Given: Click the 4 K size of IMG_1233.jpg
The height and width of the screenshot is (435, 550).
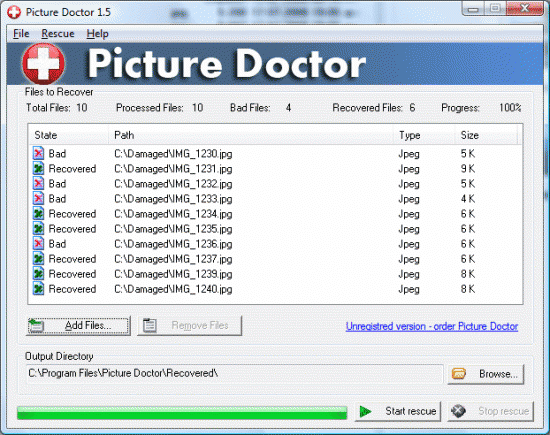Looking at the screenshot, I should click(x=468, y=199).
